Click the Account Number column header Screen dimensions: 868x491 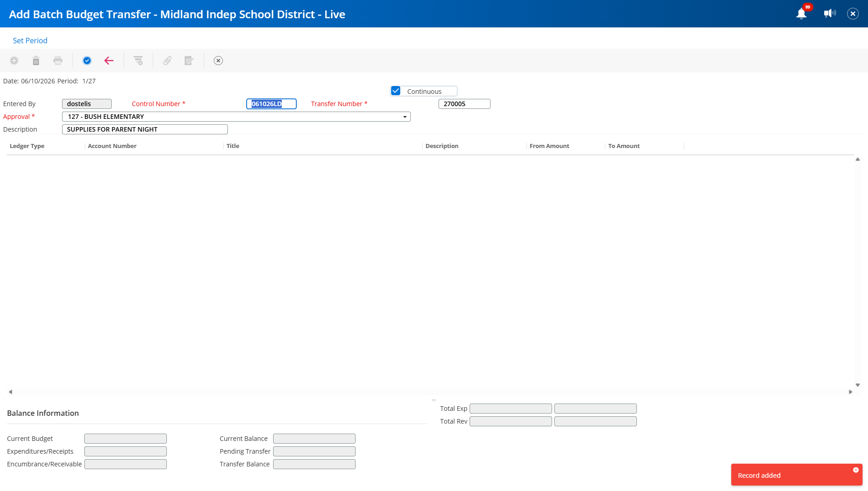(112, 146)
